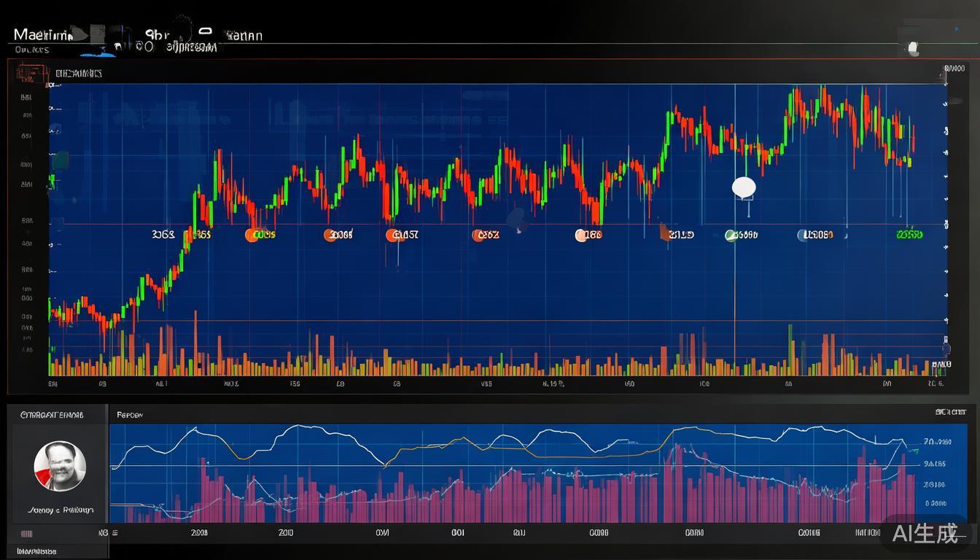Click the name text beneath the profile avatar
The width and height of the screenshot is (980, 560).
tap(61, 510)
